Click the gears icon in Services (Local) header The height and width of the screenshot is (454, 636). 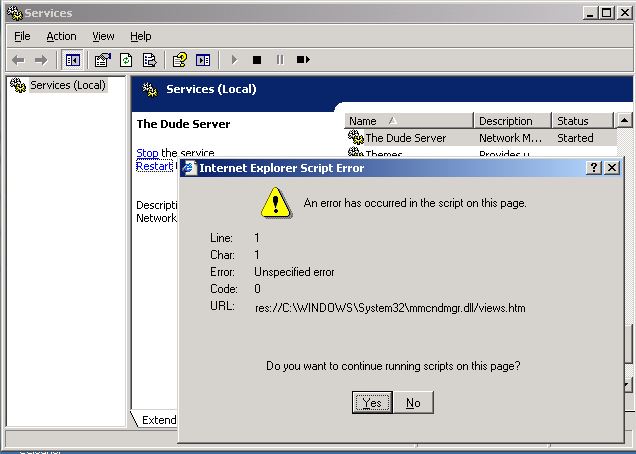click(150, 89)
